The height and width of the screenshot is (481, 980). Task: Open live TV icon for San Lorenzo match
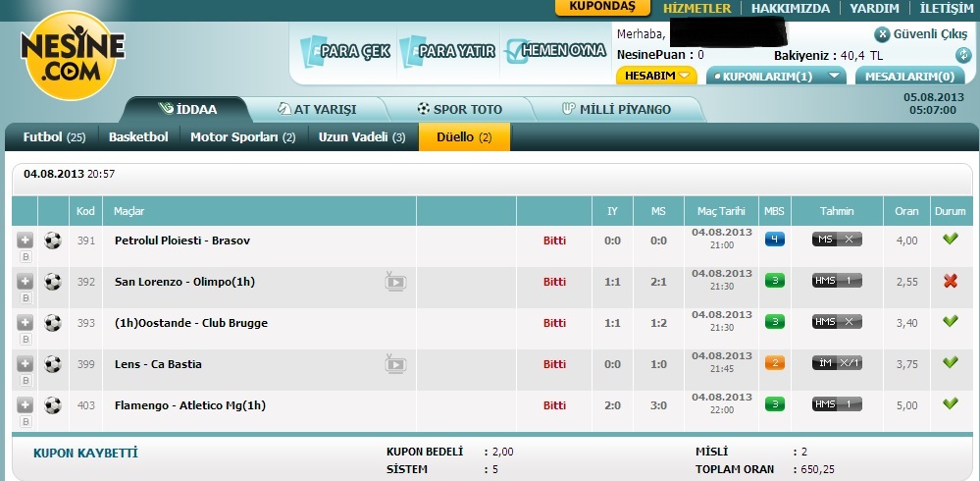point(395,282)
